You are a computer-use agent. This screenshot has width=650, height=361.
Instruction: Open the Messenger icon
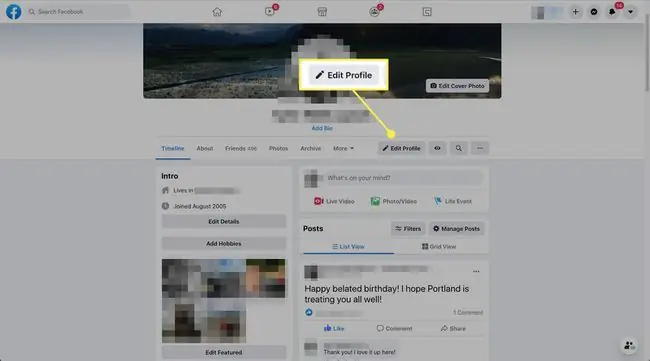click(594, 12)
